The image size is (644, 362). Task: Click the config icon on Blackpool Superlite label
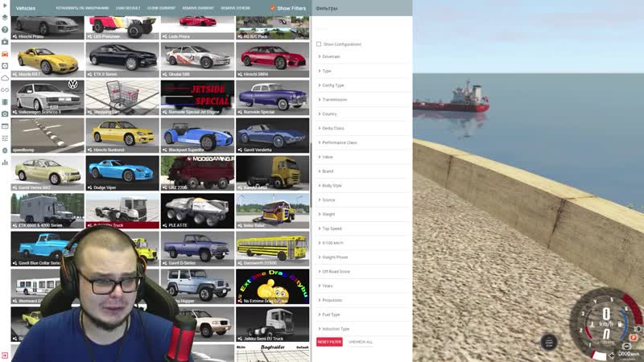[x=165, y=150]
